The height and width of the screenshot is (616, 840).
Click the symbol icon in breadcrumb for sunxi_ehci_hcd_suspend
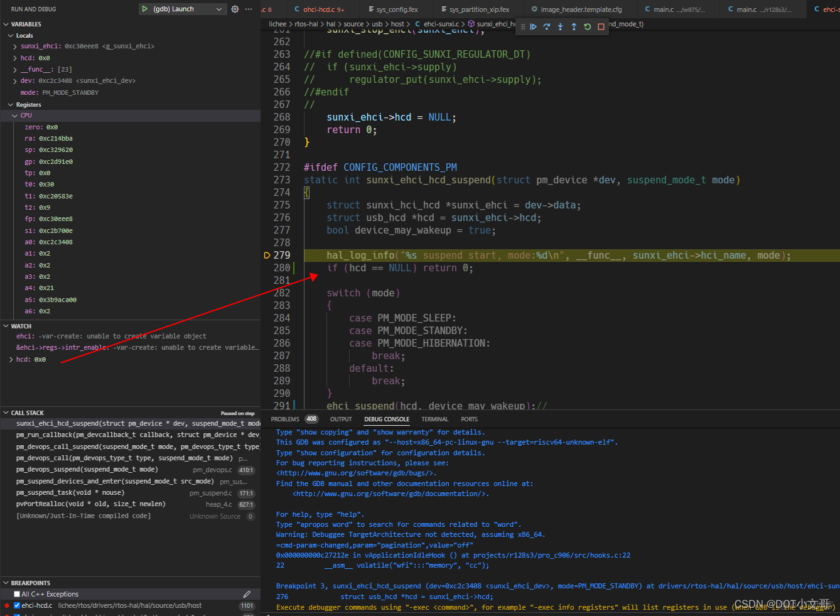[x=471, y=24]
